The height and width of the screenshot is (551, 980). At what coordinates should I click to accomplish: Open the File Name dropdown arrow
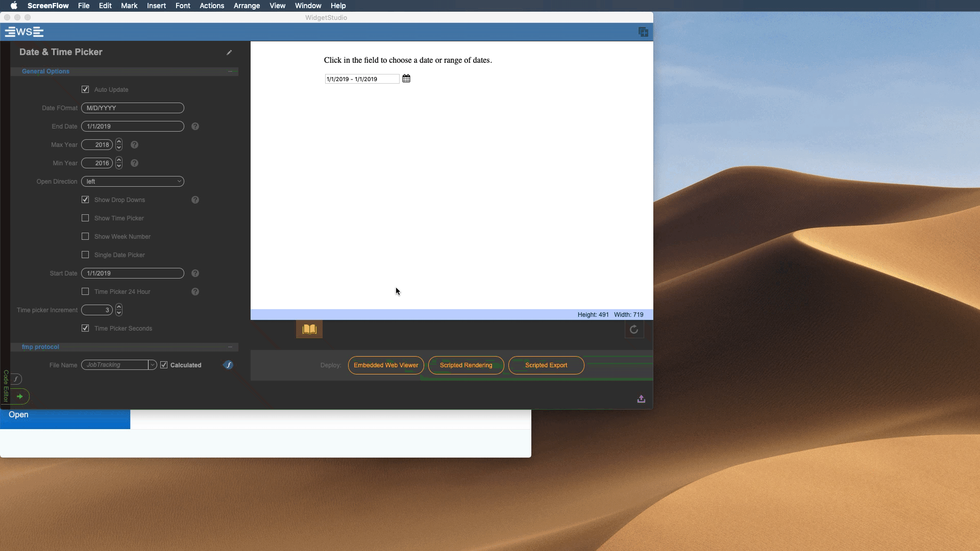[152, 365]
